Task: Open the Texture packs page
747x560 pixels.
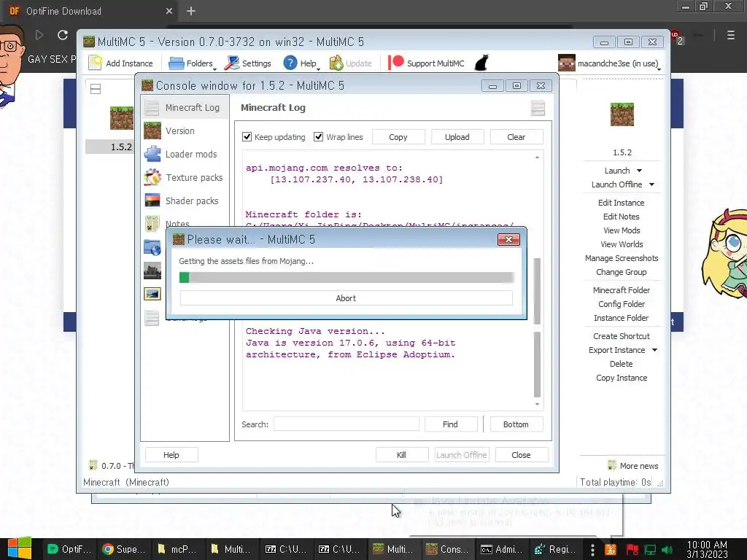Action: [x=185, y=177]
